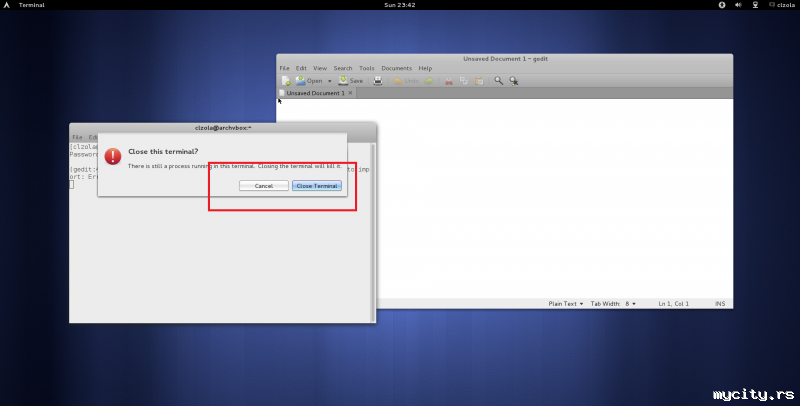Image resolution: width=800 pixels, height=406 pixels.
Task: Click inside the gedit text area
Action: [x=555, y=199]
